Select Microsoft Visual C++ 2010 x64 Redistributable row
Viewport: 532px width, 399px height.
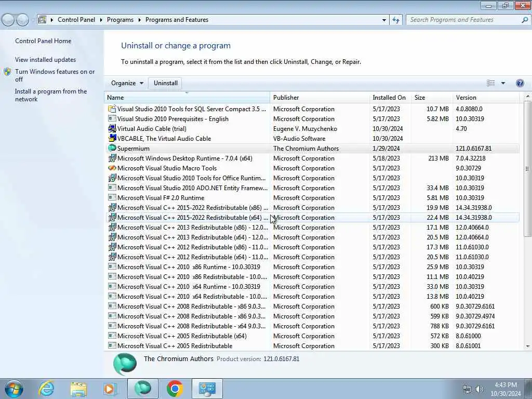click(x=312, y=296)
